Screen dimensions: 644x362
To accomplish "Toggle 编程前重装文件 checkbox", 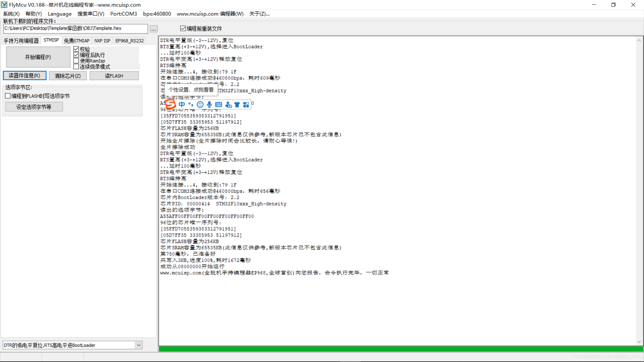I will (183, 28).
